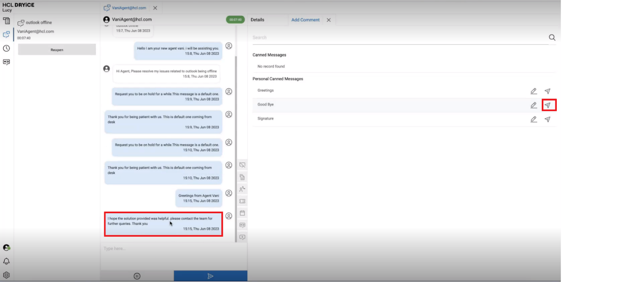Open the active chats icon in sidebar

pos(6,34)
